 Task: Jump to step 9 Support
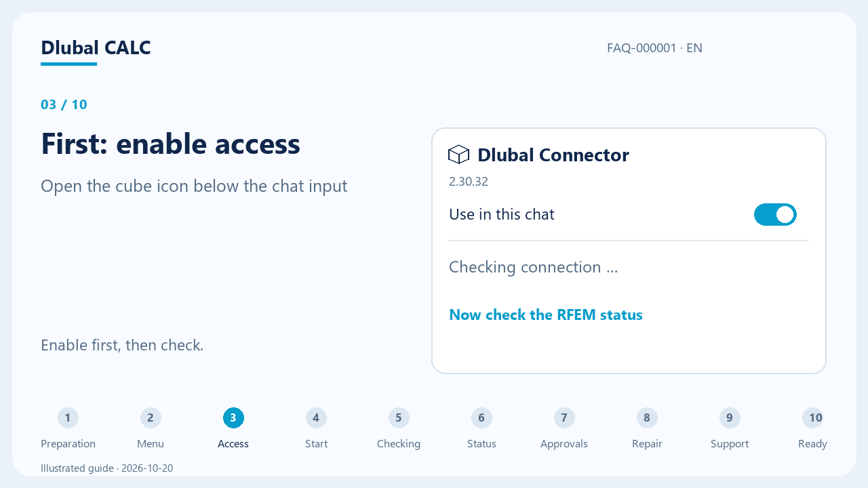click(x=730, y=430)
